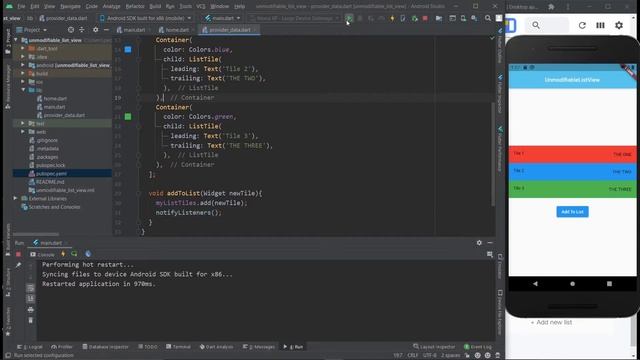Click green Hot Restart icon in Run console
Viewport: 640px width, 360px height.
click(x=74, y=254)
